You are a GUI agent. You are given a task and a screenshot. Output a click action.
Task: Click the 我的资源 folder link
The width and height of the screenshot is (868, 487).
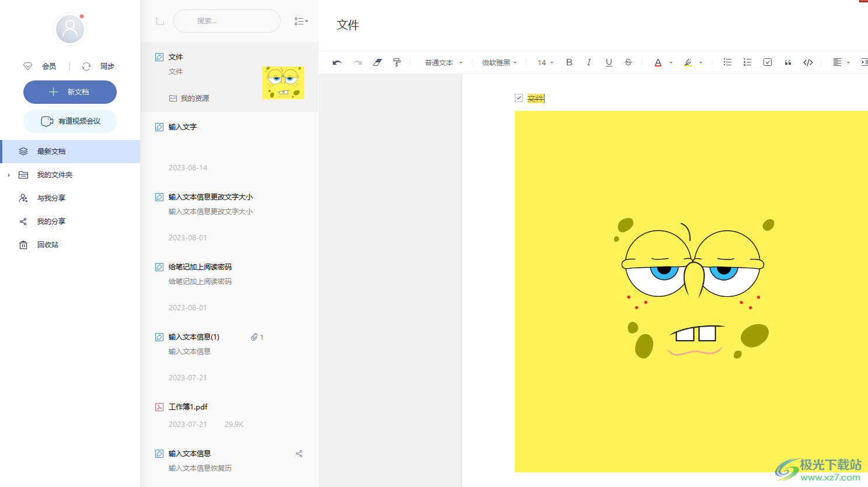189,99
